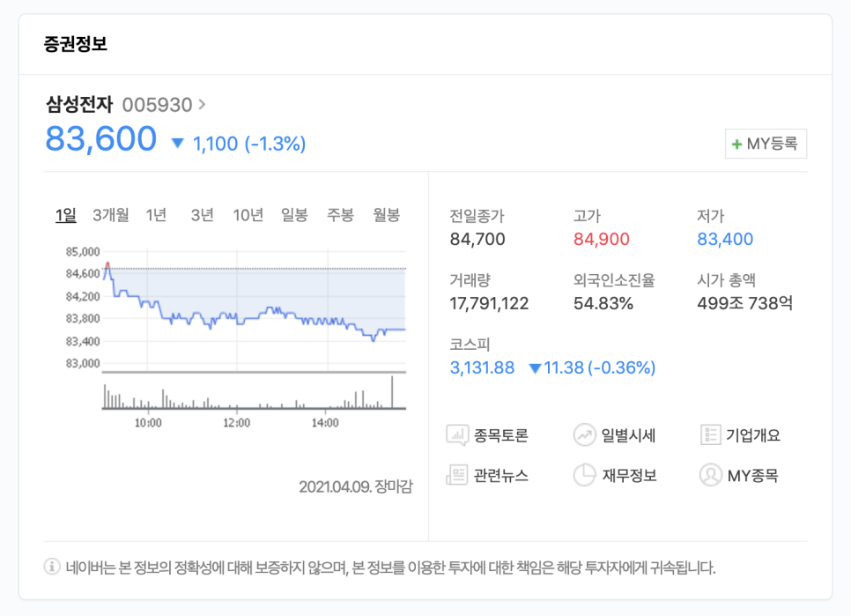Open the 관련뉴스 link text
This screenshot has width=851, height=616.
click(501, 475)
